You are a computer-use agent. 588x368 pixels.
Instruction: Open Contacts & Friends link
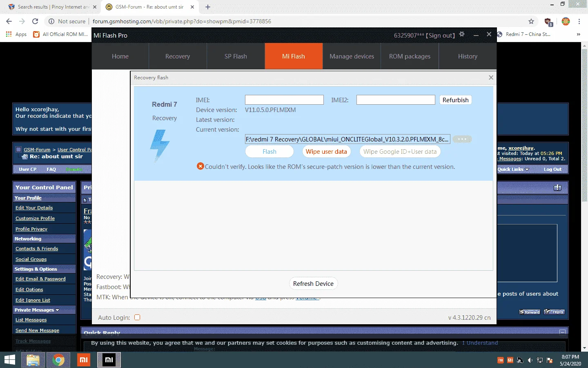click(37, 249)
